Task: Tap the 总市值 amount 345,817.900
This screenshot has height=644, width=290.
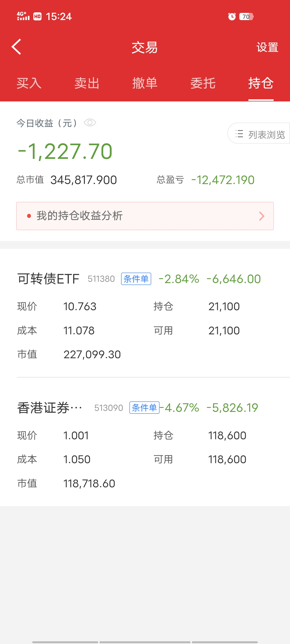Action: (84, 180)
